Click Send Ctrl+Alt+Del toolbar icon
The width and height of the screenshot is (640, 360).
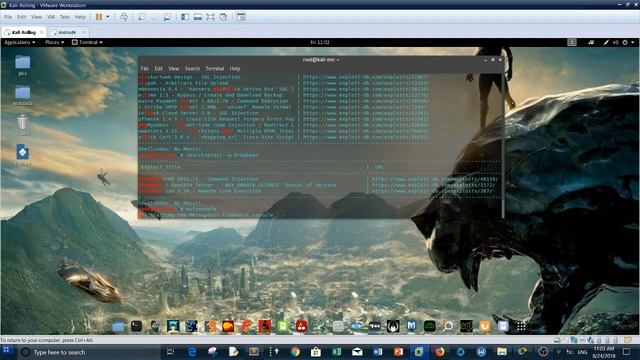pos(124,17)
